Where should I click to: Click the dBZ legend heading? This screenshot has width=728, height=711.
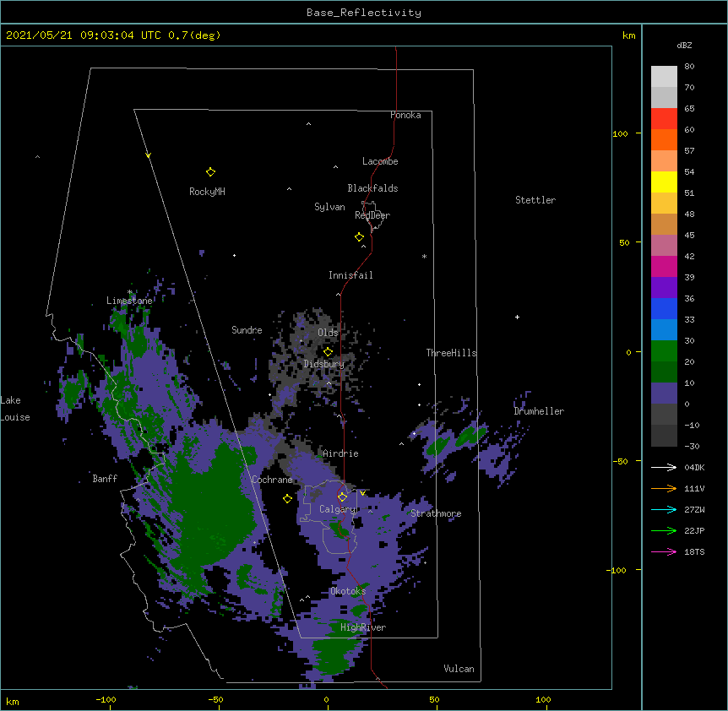click(x=684, y=45)
